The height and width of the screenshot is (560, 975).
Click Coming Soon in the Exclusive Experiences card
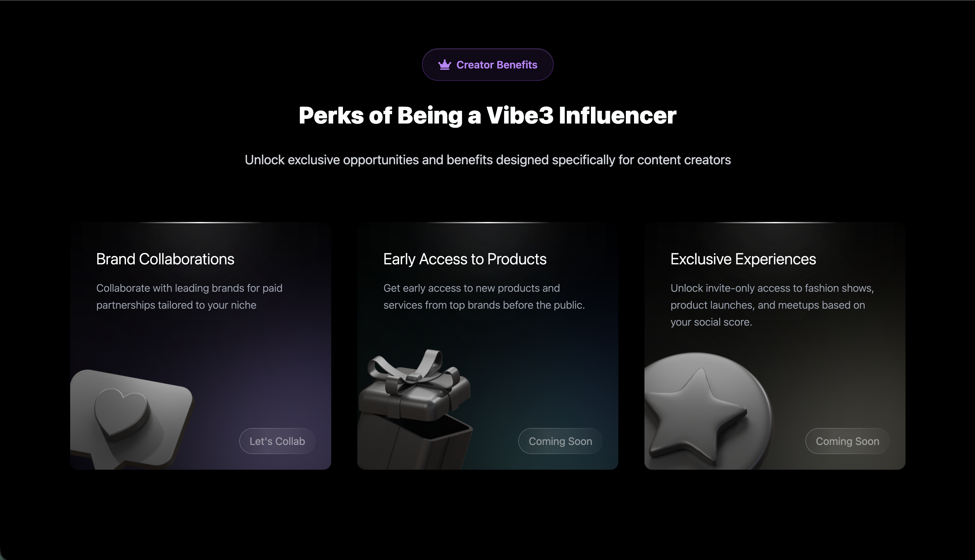pyautogui.click(x=847, y=441)
